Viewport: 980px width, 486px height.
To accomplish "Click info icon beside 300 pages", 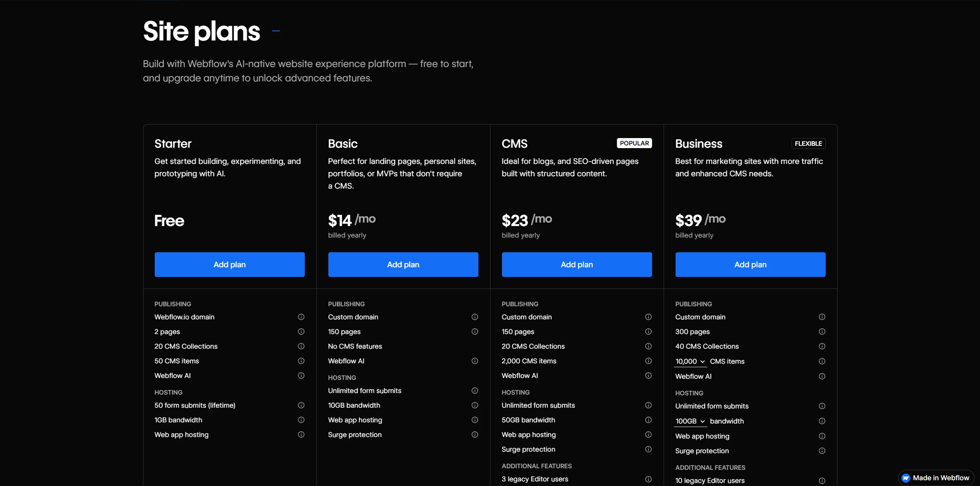I will pos(822,331).
